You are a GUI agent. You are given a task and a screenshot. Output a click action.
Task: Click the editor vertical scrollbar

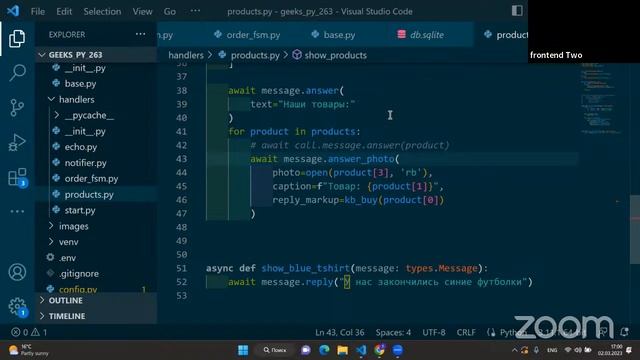[635, 229]
